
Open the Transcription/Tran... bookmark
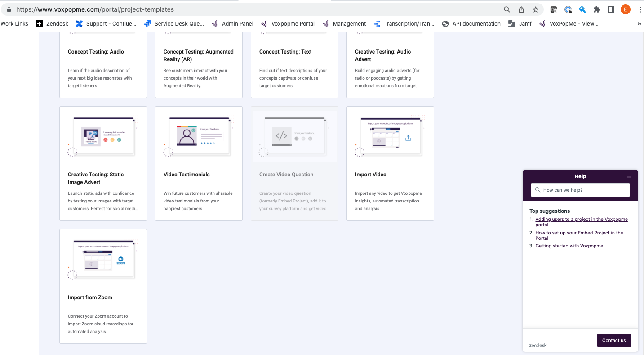pyautogui.click(x=404, y=24)
